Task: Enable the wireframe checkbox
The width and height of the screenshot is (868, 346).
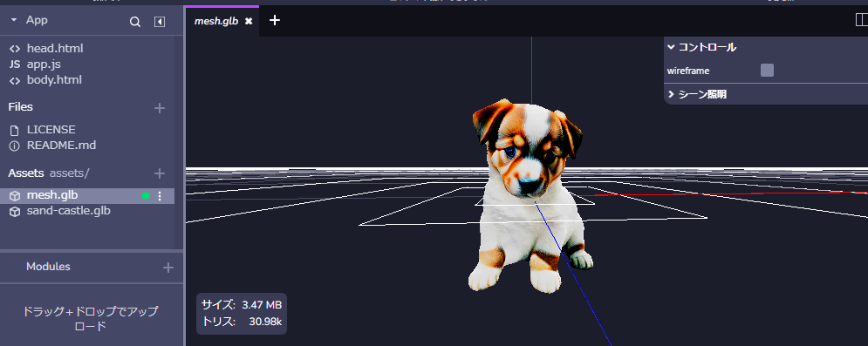Action: (767, 71)
